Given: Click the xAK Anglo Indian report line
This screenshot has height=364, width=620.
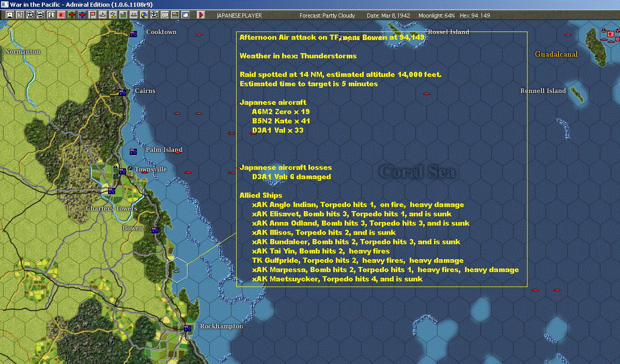Looking at the screenshot, I should point(358,204).
